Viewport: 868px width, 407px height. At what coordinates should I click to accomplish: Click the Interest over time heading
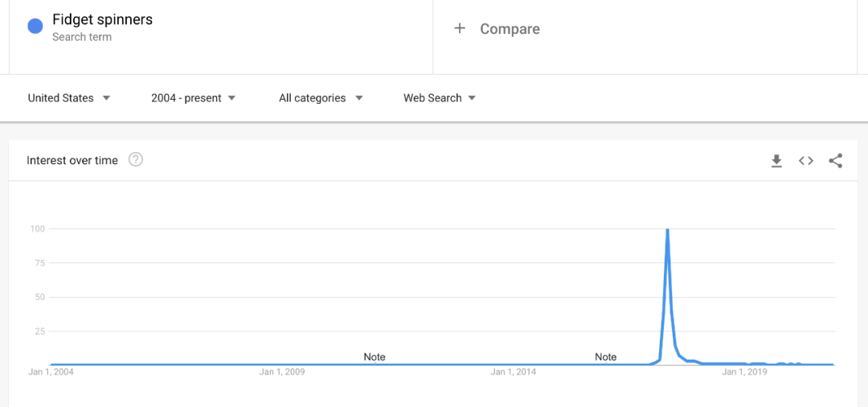[x=72, y=160]
